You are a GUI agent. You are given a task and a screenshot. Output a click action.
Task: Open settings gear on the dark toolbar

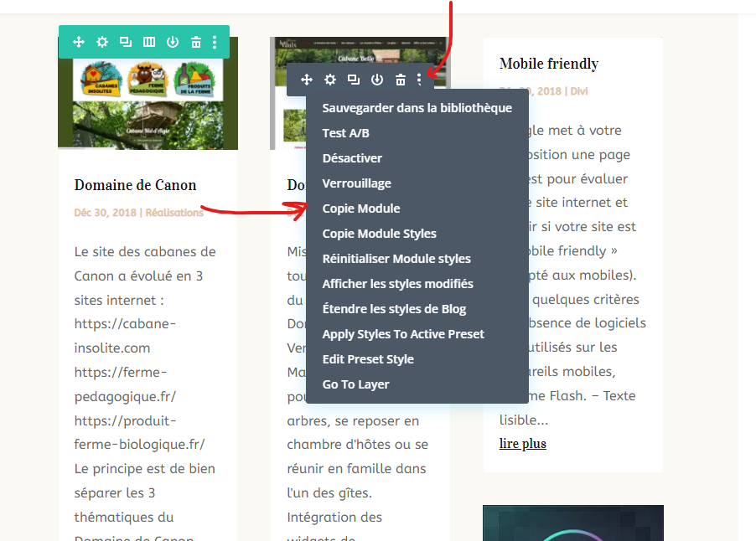(329, 80)
